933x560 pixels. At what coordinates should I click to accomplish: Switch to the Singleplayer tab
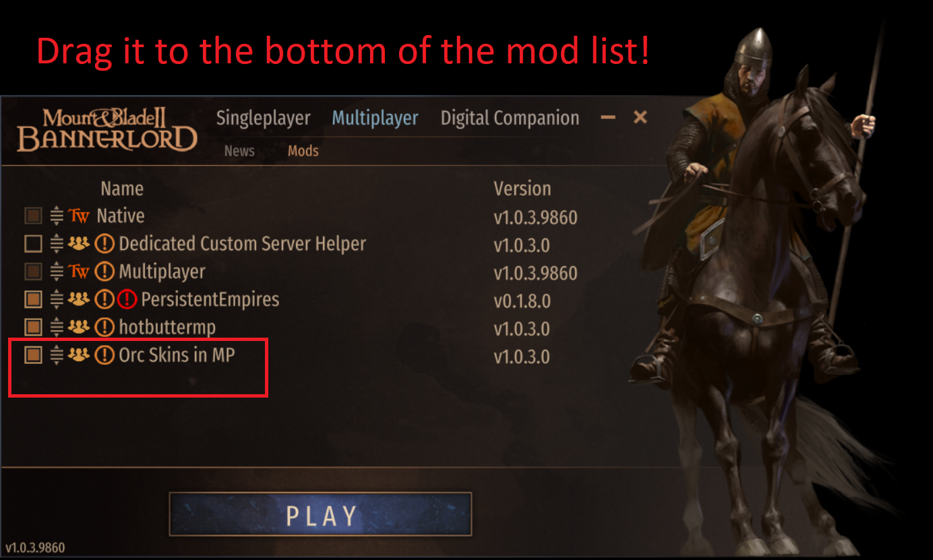tap(264, 118)
